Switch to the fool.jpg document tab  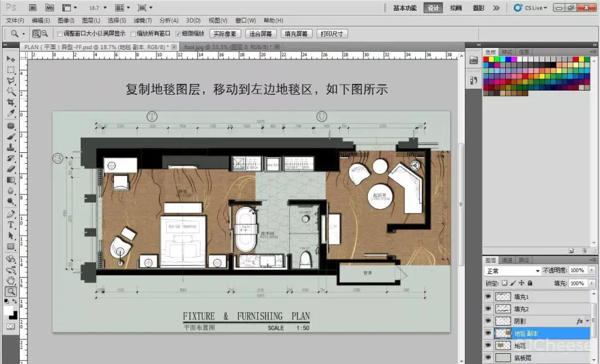[227, 46]
